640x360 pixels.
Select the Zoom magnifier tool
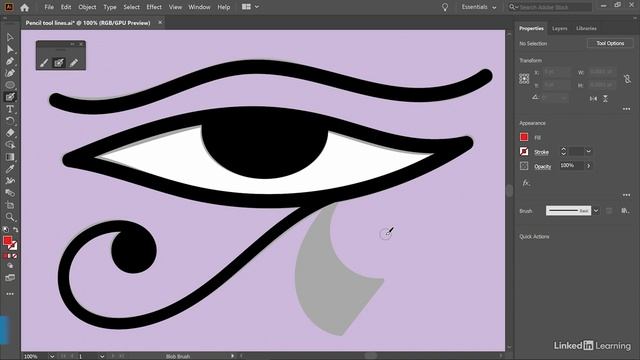tap(10, 217)
